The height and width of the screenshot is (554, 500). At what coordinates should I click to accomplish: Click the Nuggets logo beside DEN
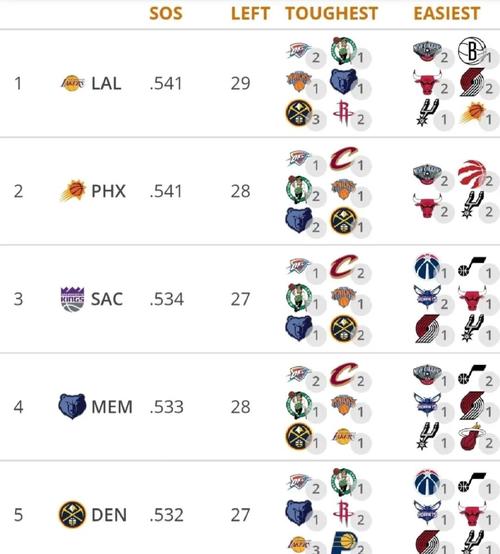[x=72, y=514]
